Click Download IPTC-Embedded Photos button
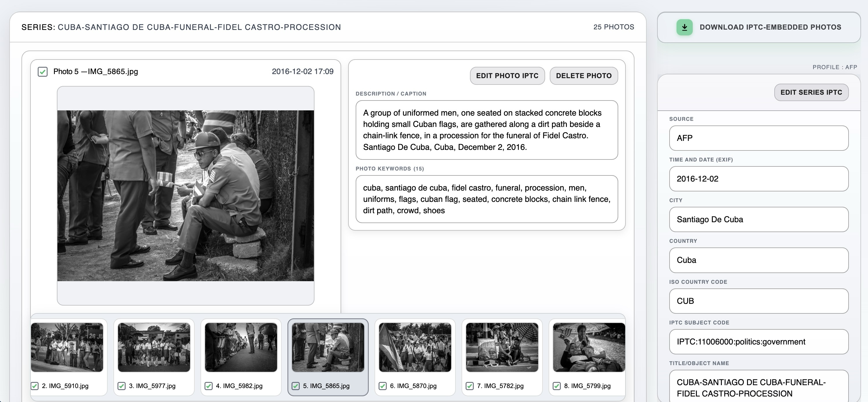 pos(770,27)
